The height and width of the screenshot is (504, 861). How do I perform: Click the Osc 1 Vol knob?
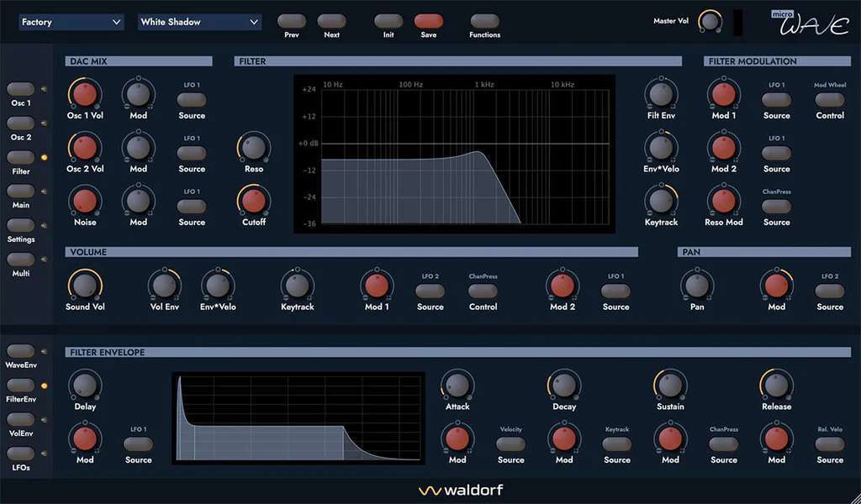click(84, 93)
